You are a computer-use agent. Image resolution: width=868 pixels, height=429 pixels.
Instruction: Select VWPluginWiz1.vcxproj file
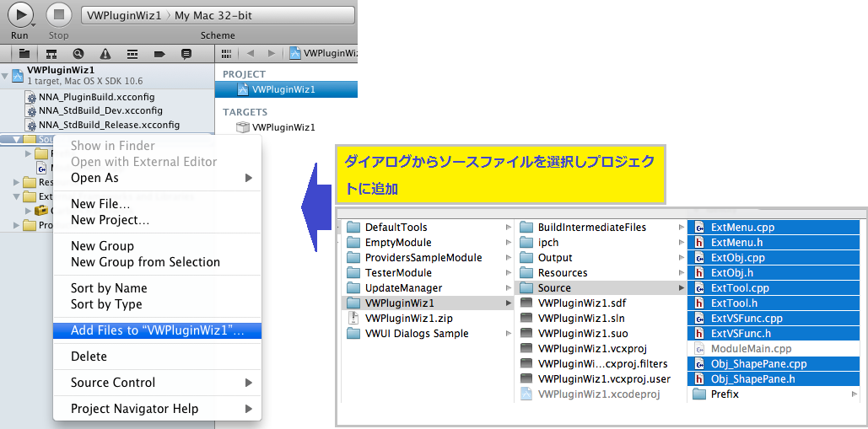click(x=601, y=349)
